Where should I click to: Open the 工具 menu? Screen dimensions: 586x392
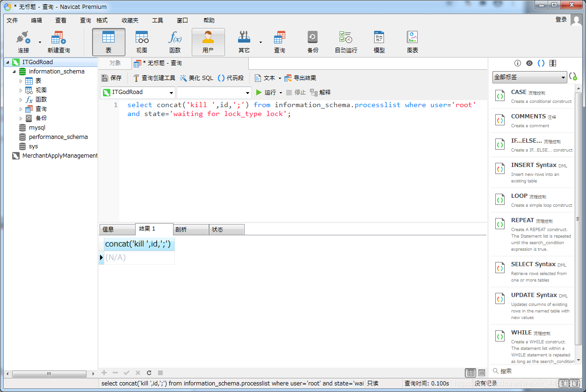[158, 20]
